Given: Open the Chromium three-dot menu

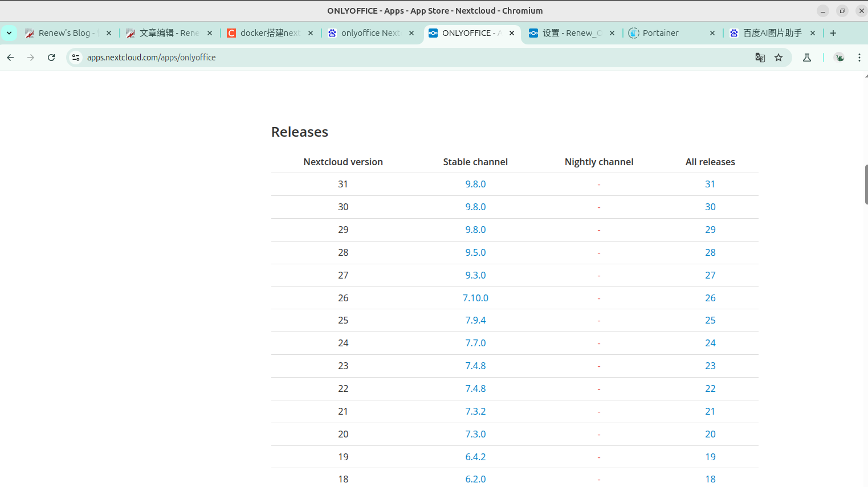Looking at the screenshot, I should (859, 58).
